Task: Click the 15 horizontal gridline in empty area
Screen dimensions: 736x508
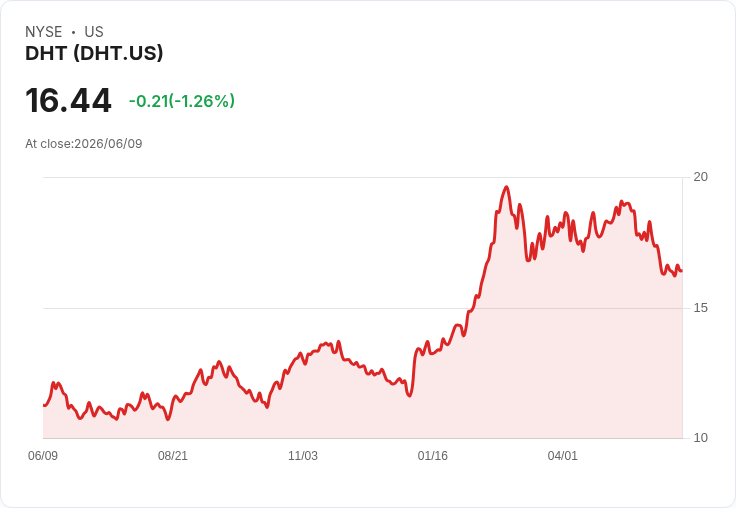Action: [x=235, y=308]
